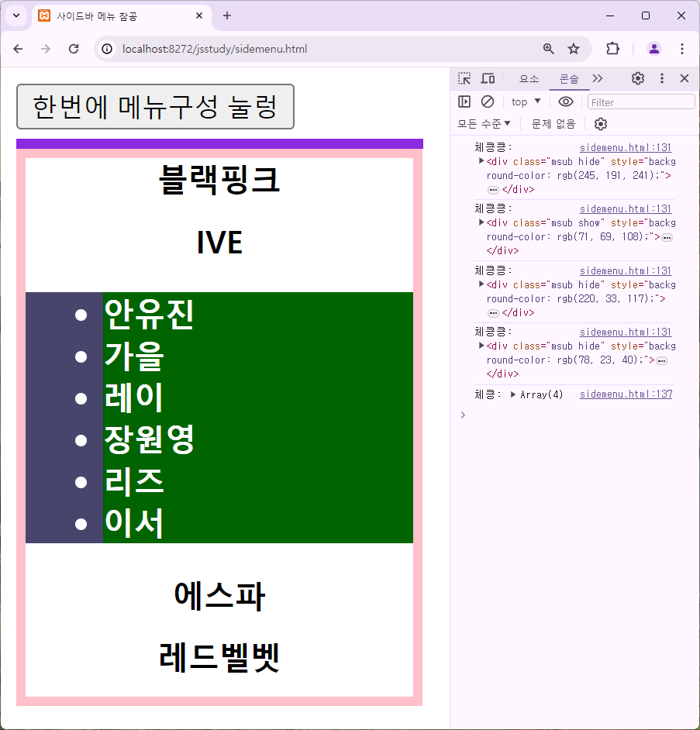Toggle the device toolbar
Screen dimensions: 700x730
tap(488, 78)
